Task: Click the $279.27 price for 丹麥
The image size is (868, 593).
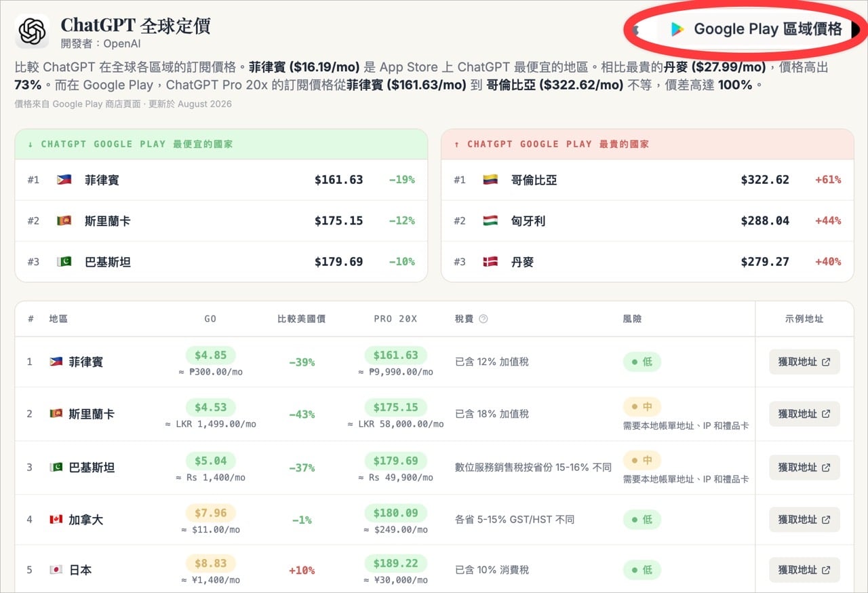Action: tap(765, 261)
